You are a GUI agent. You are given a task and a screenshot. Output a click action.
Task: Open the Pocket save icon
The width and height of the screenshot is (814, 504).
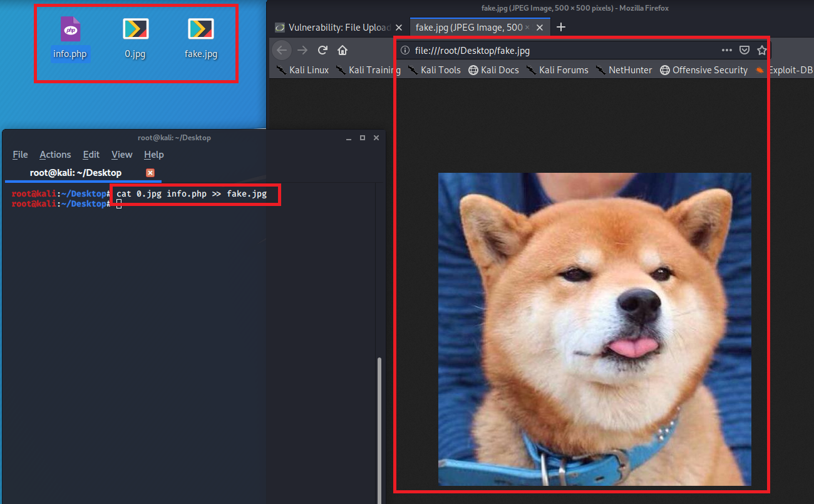pyautogui.click(x=744, y=51)
